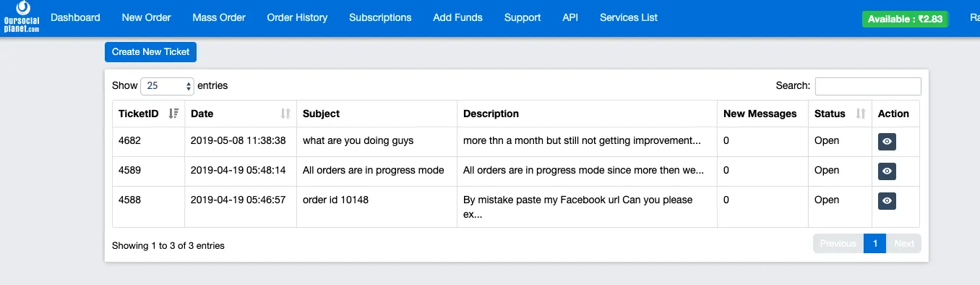Open Dashboard in the navigation bar
The width and height of the screenshot is (980, 285).
tap(75, 17)
